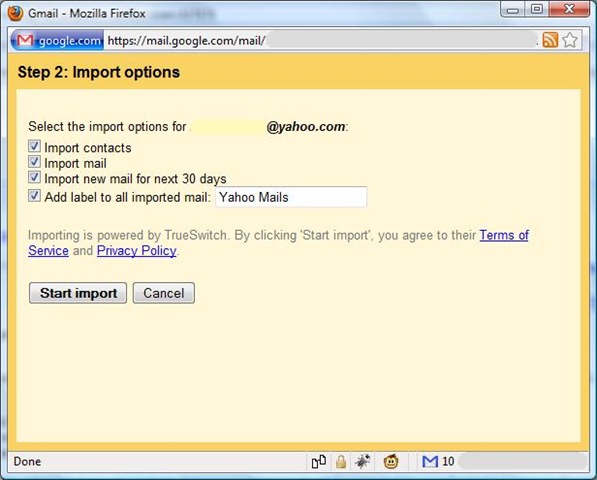Uncheck the Import contacts checkbox

34,146
